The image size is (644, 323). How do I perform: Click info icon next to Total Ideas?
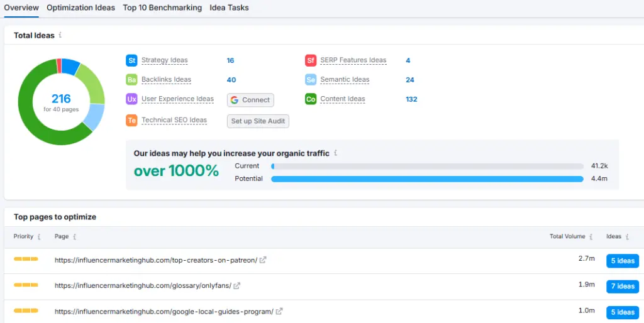[x=60, y=36]
